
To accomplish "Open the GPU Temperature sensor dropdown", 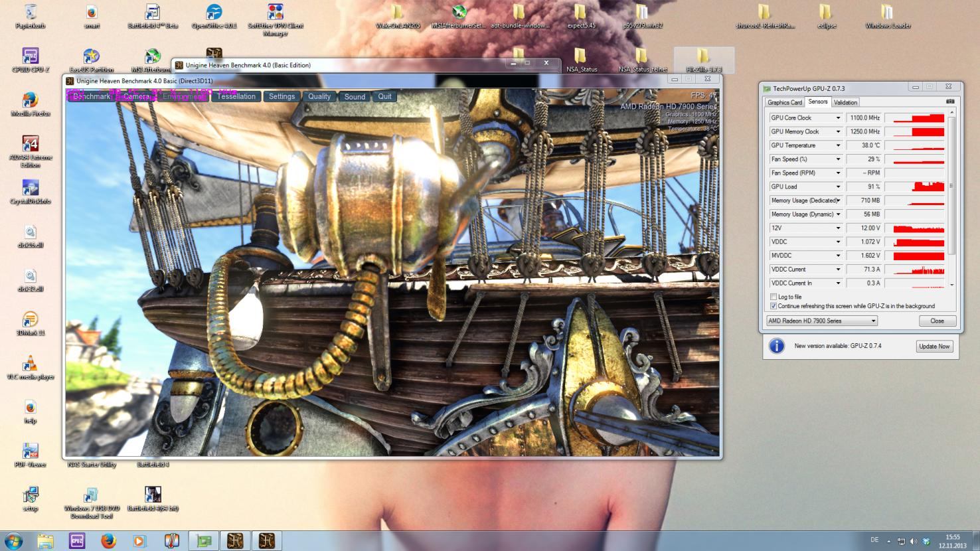I will coord(838,145).
